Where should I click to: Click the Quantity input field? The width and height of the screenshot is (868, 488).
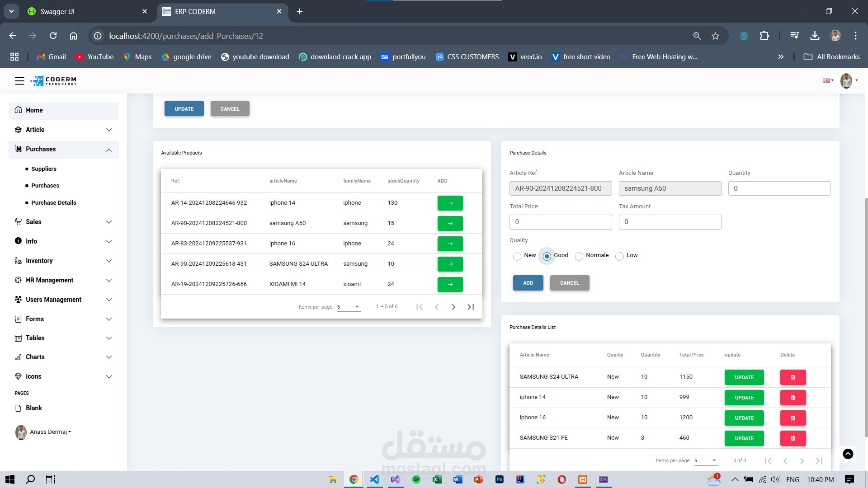pos(779,188)
